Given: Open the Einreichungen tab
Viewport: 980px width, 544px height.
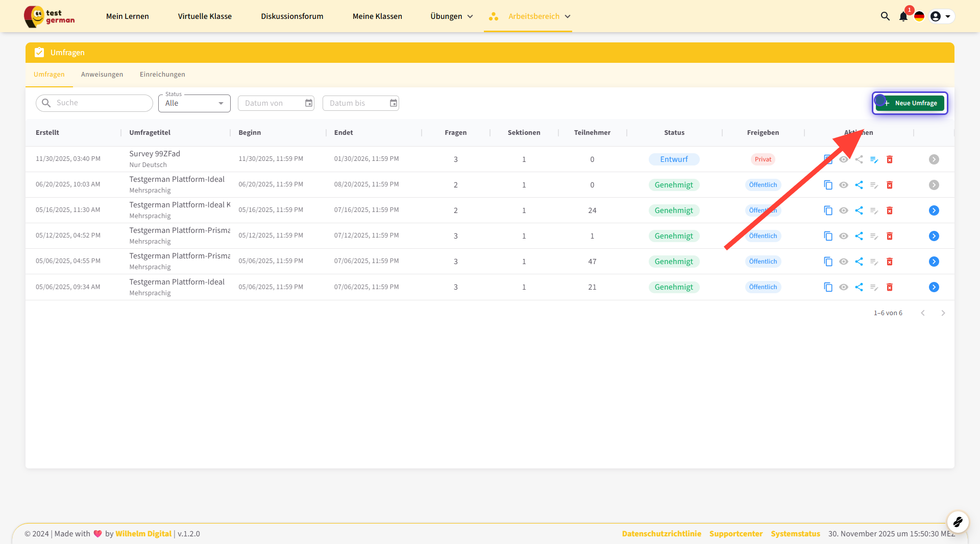Looking at the screenshot, I should (x=162, y=74).
